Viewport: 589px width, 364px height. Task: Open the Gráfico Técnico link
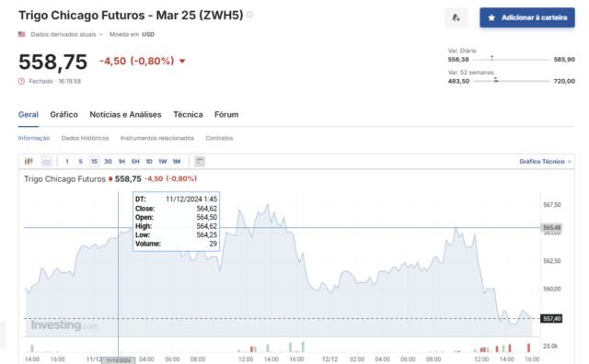545,162
